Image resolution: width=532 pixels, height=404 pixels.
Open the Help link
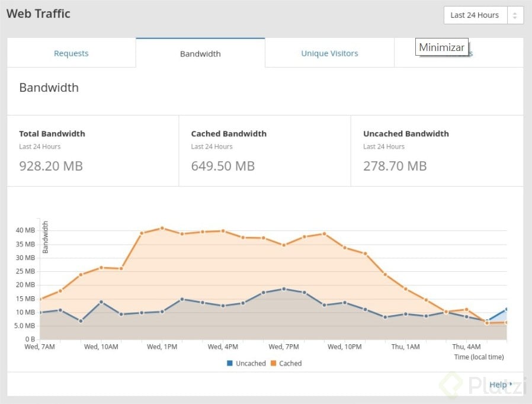498,384
